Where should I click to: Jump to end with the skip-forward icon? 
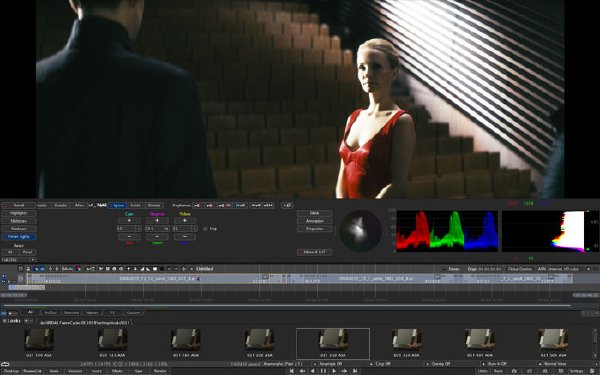[x=355, y=371]
